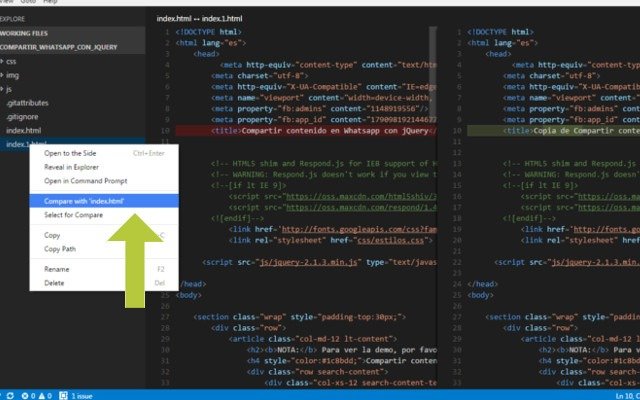
Task: Choose 'Copy Path' in the context menu
Action: pos(104,249)
